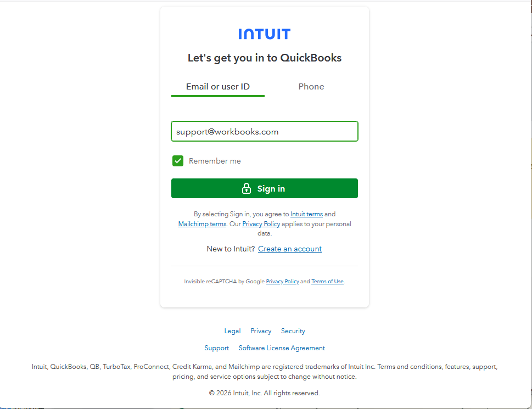Click the lock icon on Sign in
Screen dimensions: 532x409
point(247,188)
